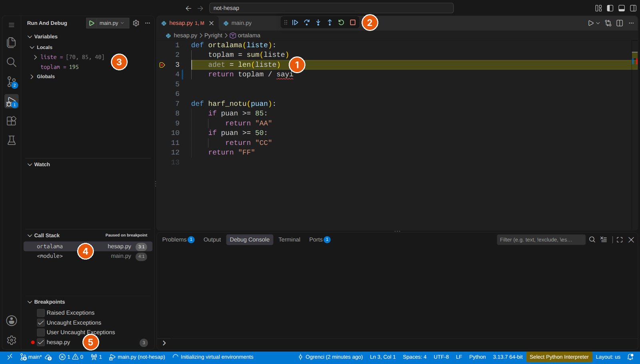Open the main.py launch configuration dropdown

112,23
